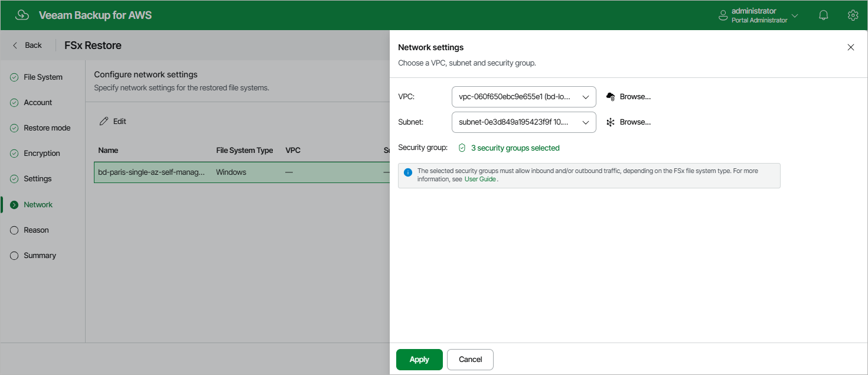Click the Encryption completed check icon
Image resolution: width=868 pixels, height=375 pixels.
pyautogui.click(x=14, y=154)
